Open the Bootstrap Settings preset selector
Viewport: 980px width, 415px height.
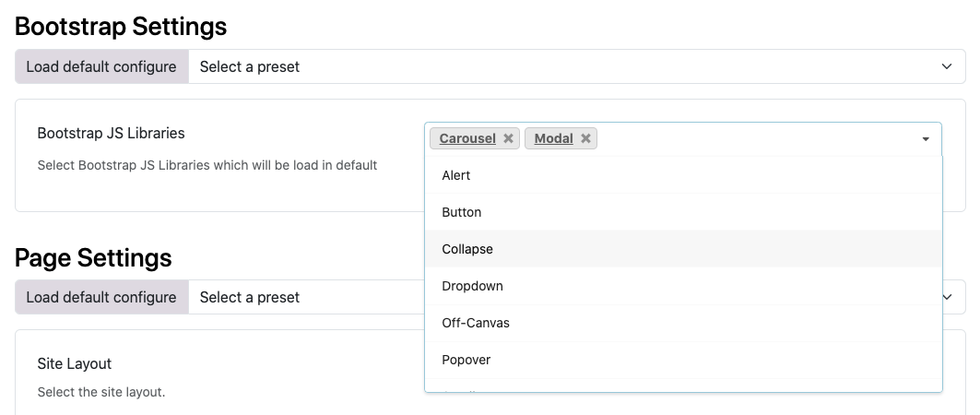(577, 67)
